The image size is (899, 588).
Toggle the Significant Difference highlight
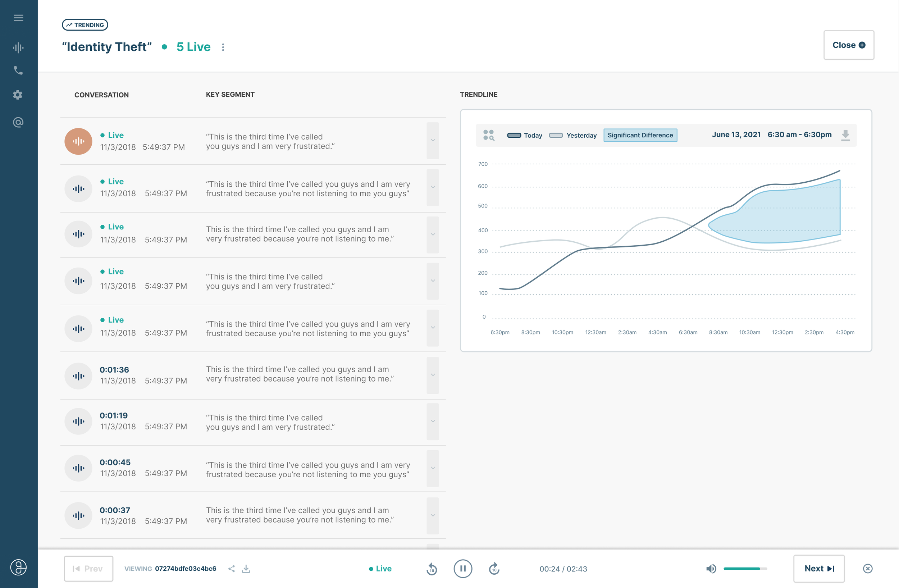[640, 135]
